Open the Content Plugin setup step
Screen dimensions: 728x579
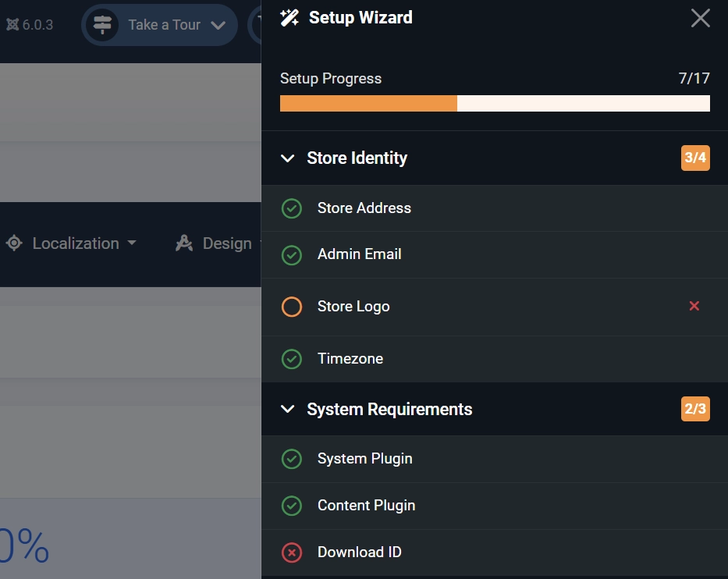pyautogui.click(x=495, y=506)
